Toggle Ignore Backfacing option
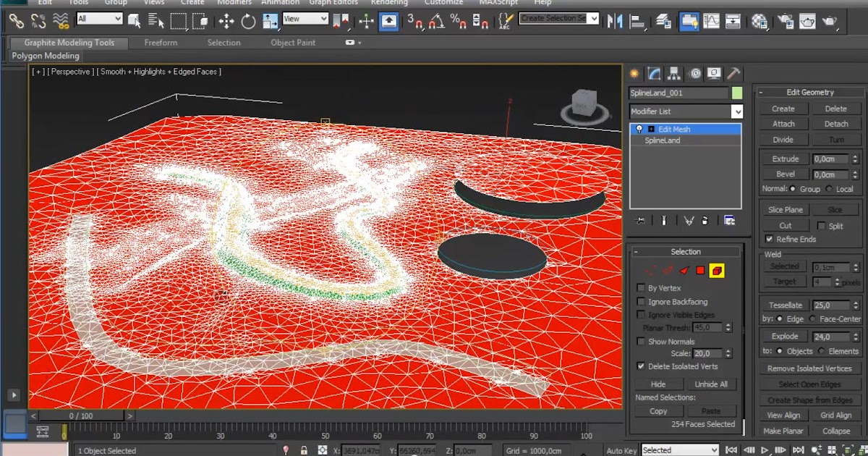 tap(641, 302)
